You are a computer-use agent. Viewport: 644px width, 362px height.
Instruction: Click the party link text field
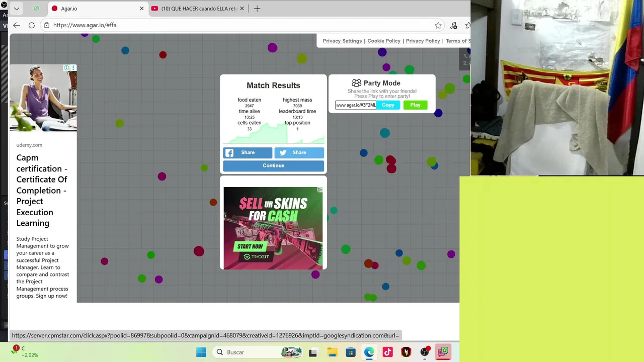coord(356,105)
